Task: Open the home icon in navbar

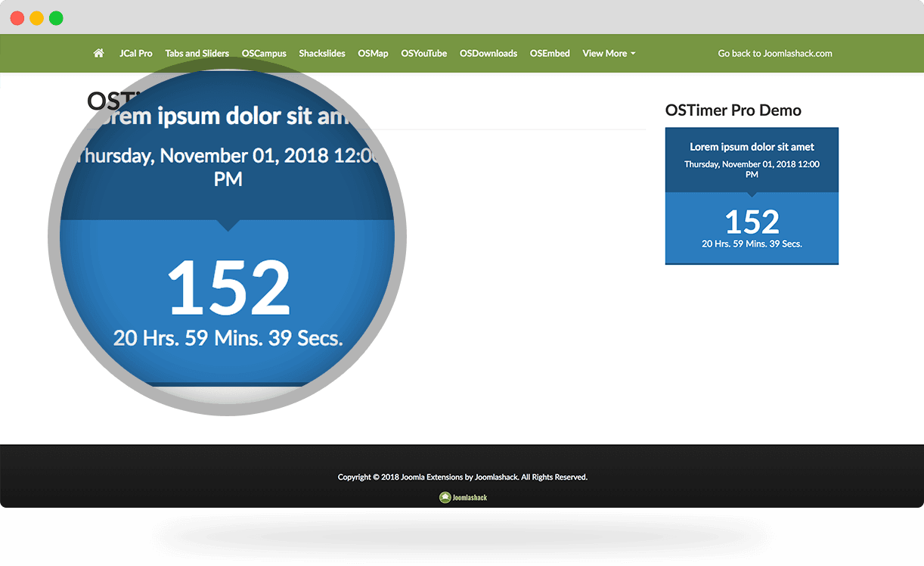Action: coord(98,54)
